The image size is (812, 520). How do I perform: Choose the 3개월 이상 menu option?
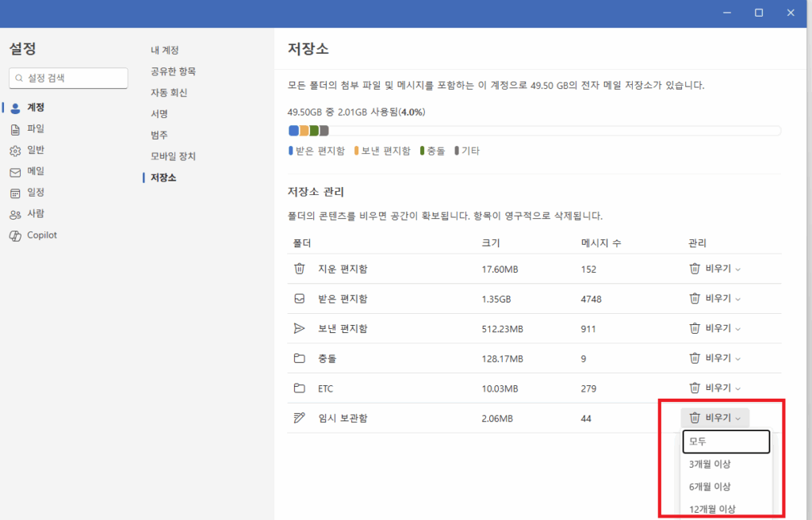point(726,464)
